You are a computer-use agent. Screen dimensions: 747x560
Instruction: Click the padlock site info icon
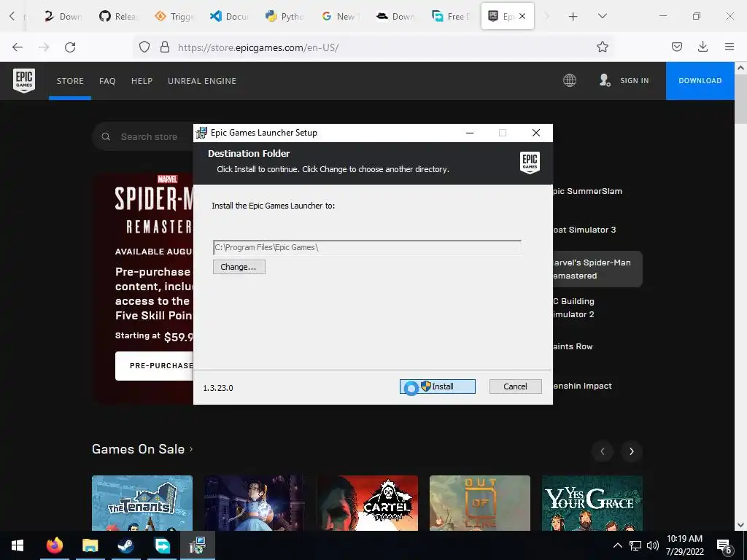click(x=165, y=47)
